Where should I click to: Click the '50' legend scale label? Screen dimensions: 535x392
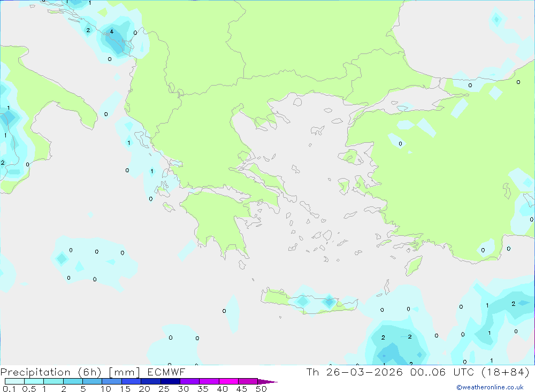pos(262,389)
